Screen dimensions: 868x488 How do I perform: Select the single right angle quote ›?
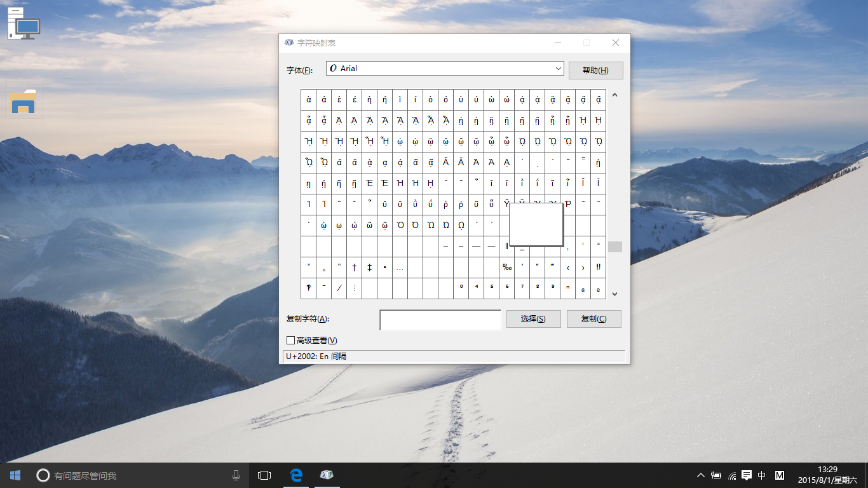pos(583,268)
